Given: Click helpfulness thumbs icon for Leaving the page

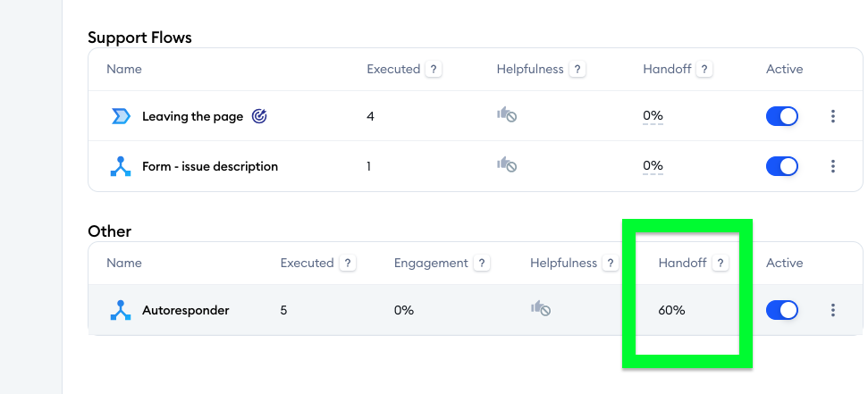Looking at the screenshot, I should click(x=507, y=115).
